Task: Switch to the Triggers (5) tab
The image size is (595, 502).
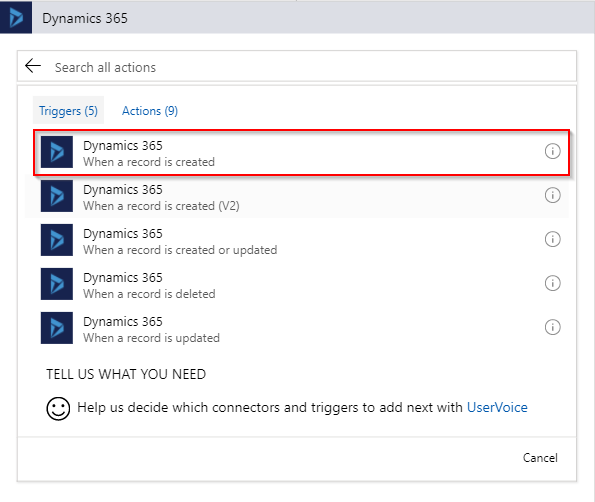Action: tap(68, 110)
